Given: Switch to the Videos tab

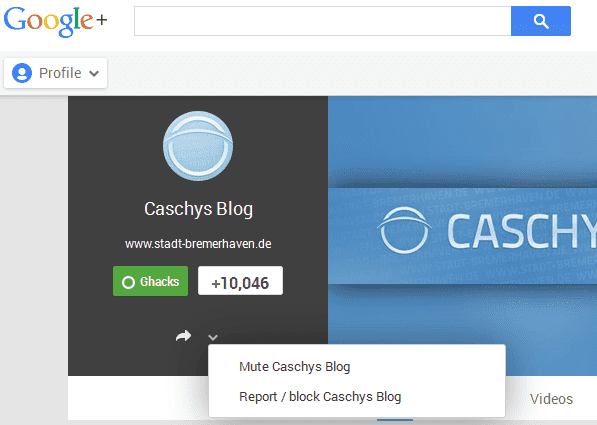Looking at the screenshot, I should [x=551, y=399].
